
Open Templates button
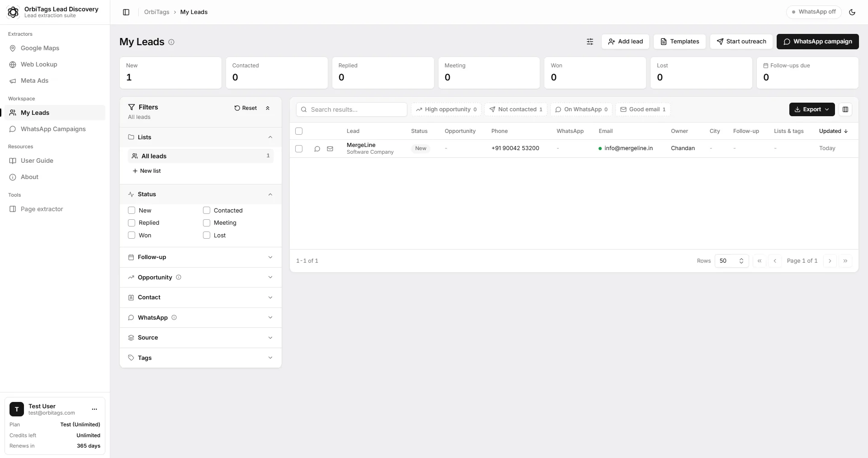(x=679, y=42)
